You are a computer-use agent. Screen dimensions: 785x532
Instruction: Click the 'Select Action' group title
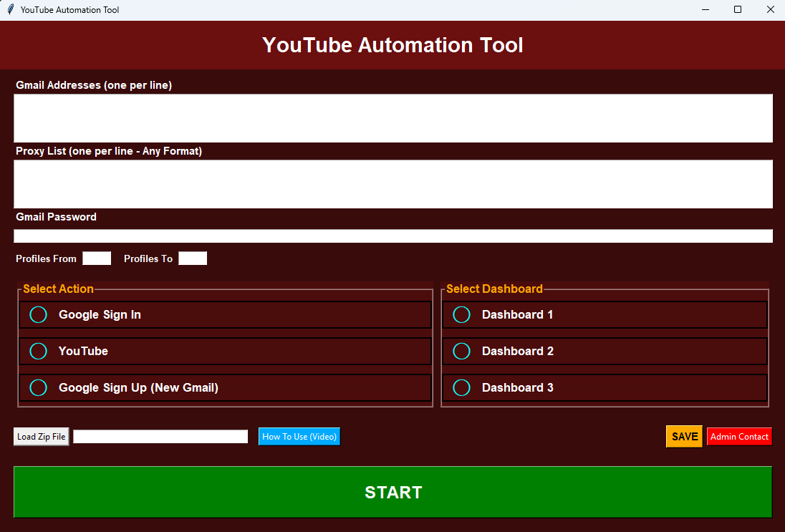click(58, 289)
